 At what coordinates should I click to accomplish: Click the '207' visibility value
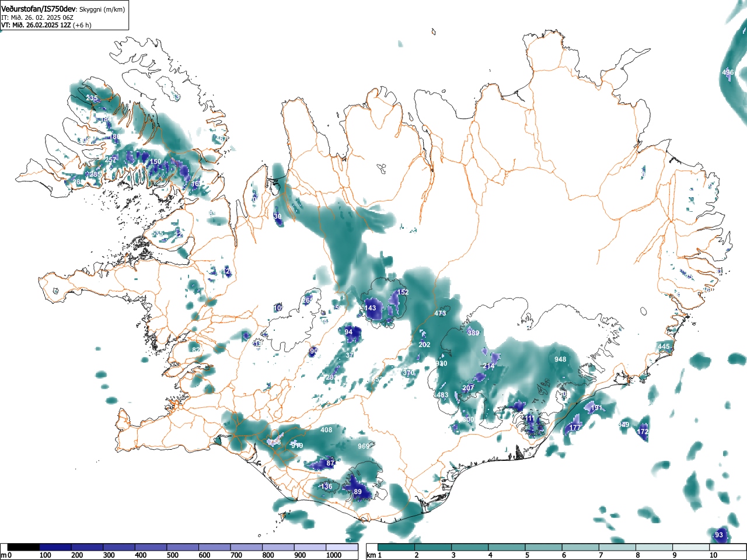[x=468, y=388]
